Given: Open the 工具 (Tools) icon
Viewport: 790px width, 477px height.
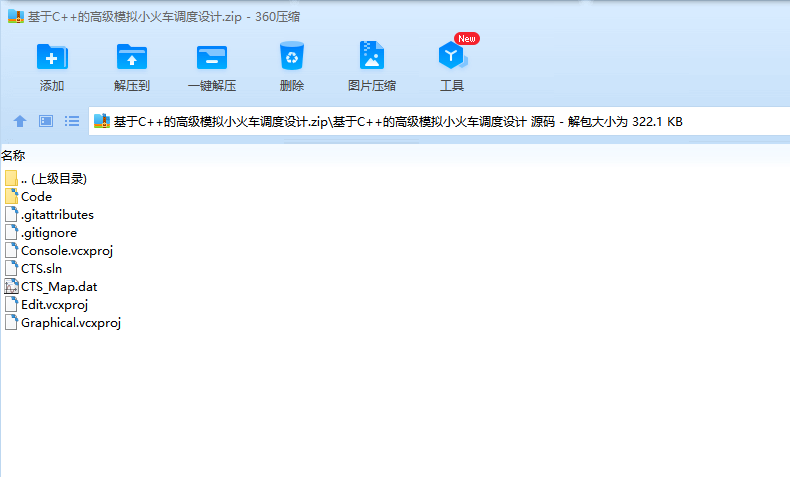Looking at the screenshot, I should click(x=452, y=55).
